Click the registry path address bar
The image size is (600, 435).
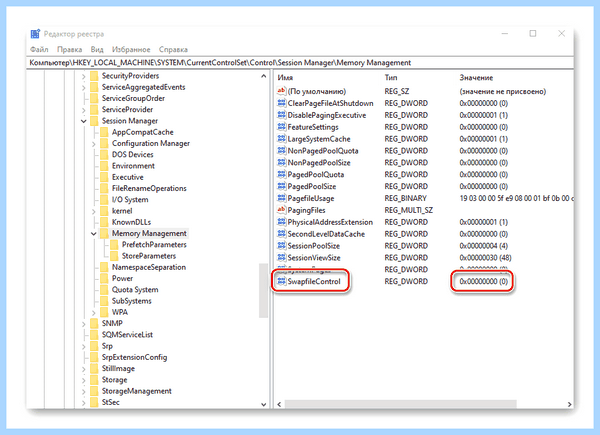pyautogui.click(x=300, y=62)
